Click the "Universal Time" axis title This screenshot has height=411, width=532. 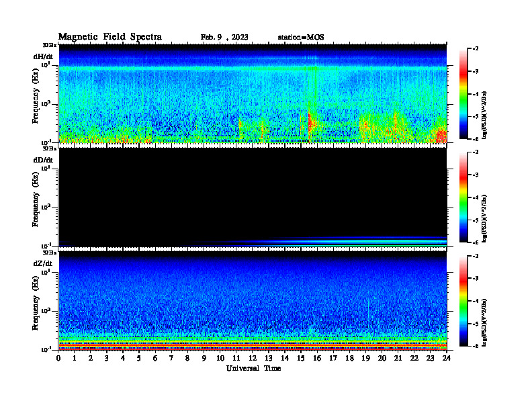pyautogui.click(x=253, y=368)
